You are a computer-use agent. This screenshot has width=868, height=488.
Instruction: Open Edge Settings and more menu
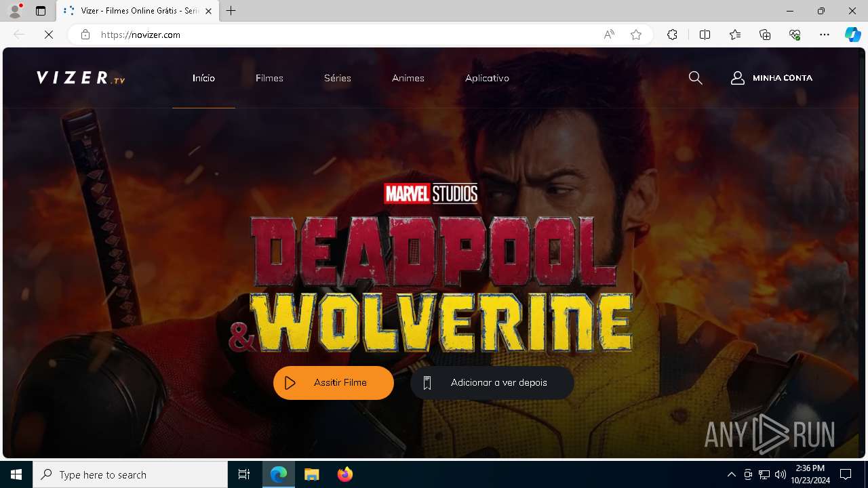[825, 35]
